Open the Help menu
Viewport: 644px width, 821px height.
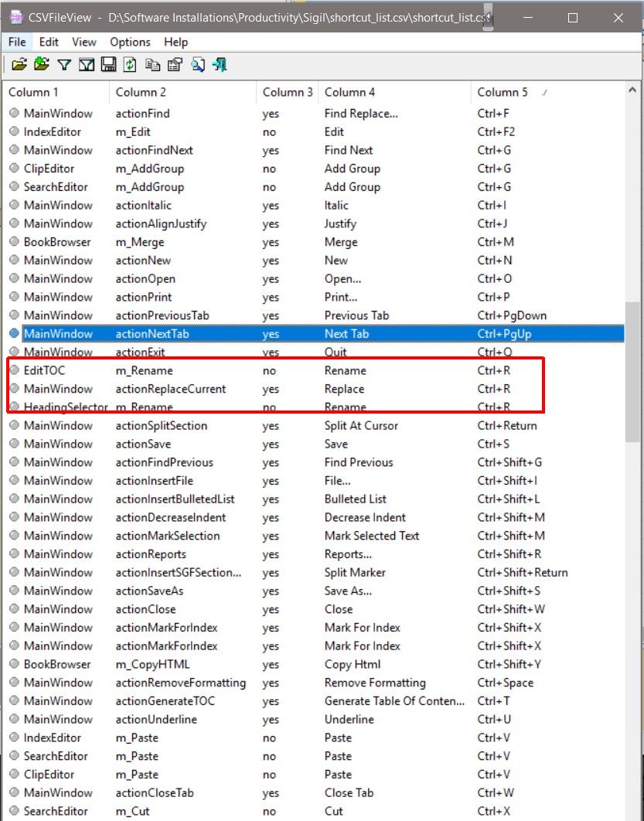pyautogui.click(x=175, y=42)
